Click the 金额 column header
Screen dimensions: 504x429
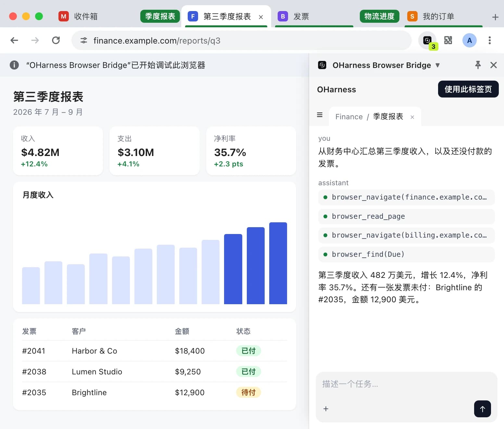click(182, 331)
